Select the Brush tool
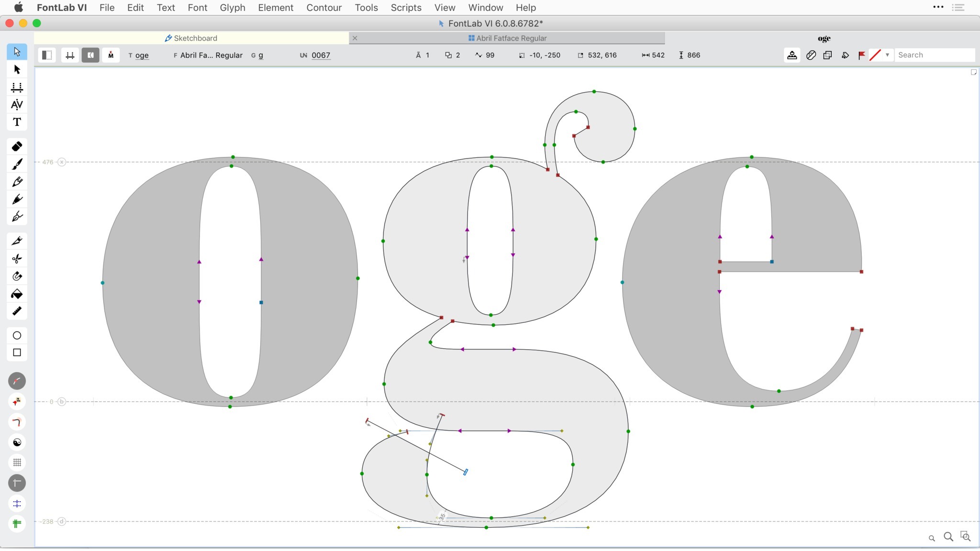Image resolution: width=980 pixels, height=551 pixels. click(x=17, y=165)
